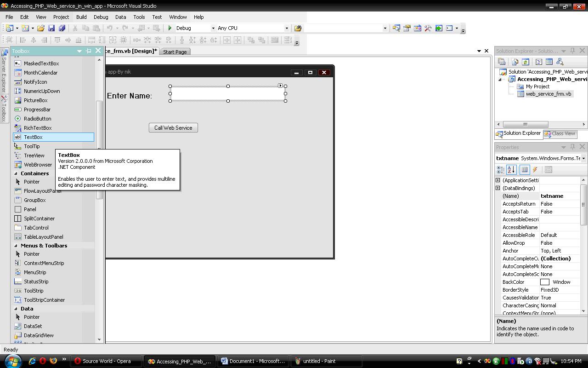Click the Toolbox scroll-down arrow
Image resolution: width=588 pixels, height=368 pixels.
[99, 339]
